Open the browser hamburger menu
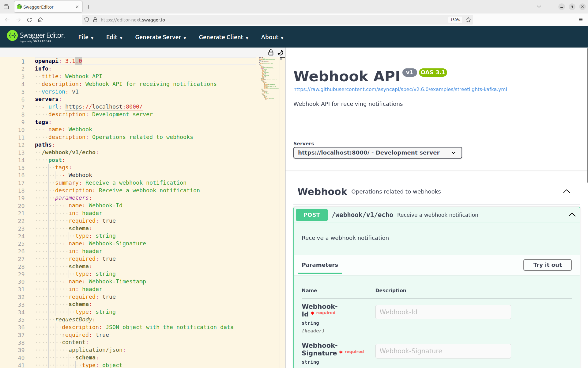The image size is (588, 368). click(x=581, y=20)
